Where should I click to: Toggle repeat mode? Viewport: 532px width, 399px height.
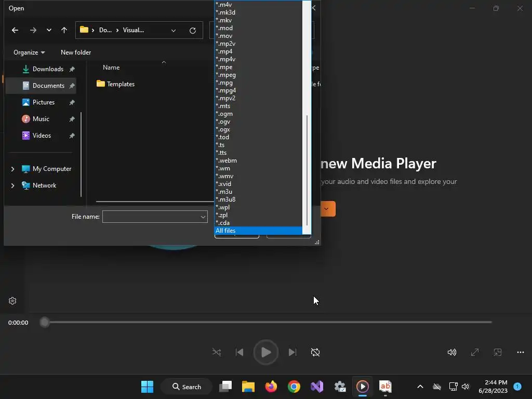click(315, 352)
